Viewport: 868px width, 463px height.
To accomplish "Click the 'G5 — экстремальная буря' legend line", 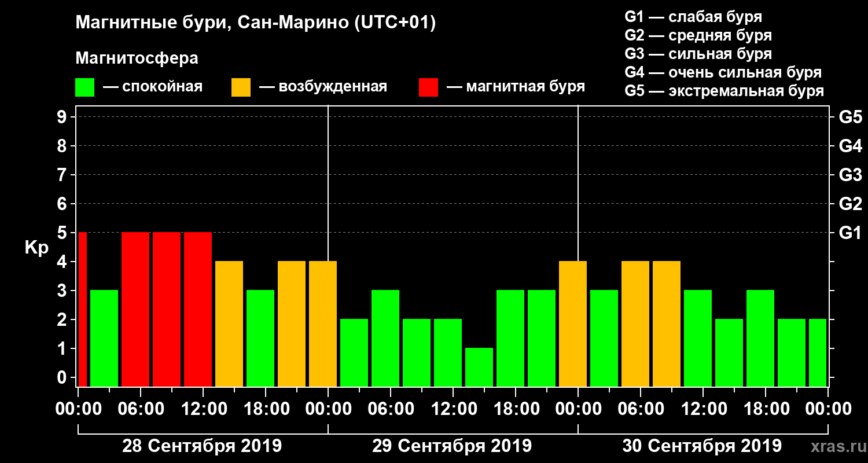I will (x=724, y=91).
